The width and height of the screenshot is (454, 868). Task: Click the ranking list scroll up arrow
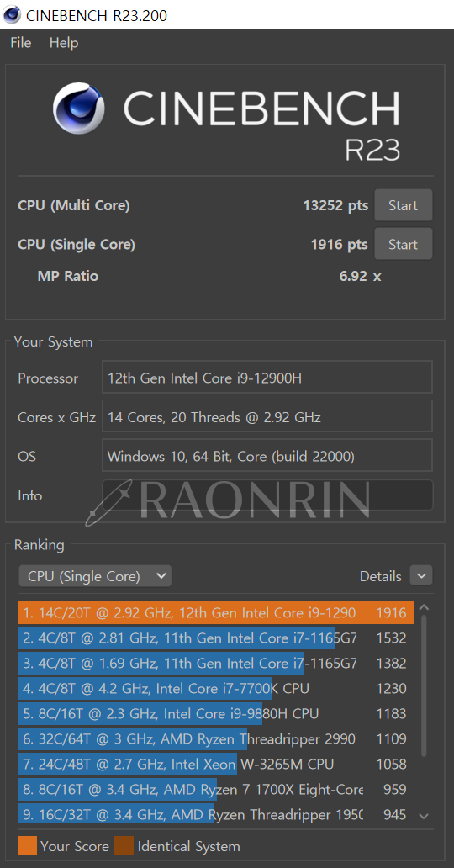[424, 607]
